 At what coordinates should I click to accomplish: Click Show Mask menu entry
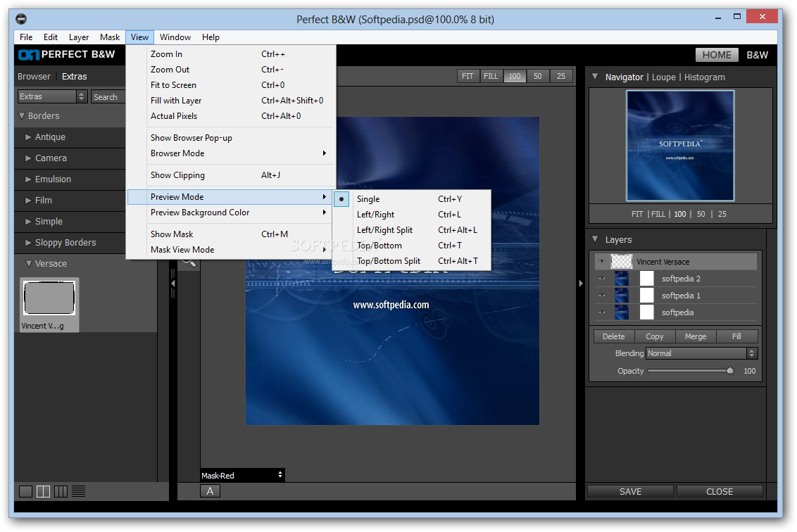point(231,234)
